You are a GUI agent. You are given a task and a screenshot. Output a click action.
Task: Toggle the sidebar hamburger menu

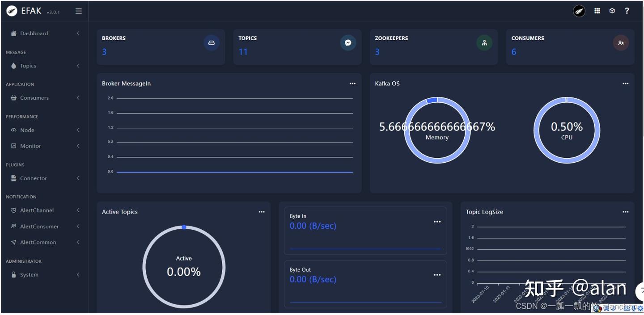pyautogui.click(x=79, y=11)
